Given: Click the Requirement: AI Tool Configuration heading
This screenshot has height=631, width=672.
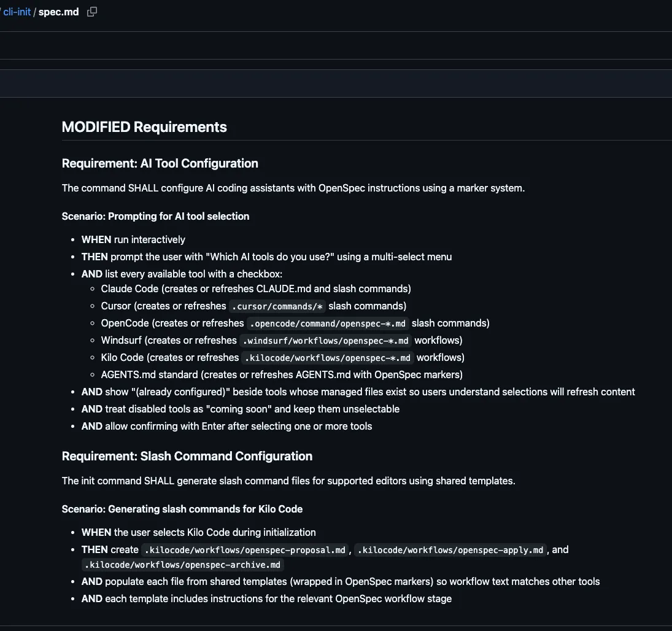Looking at the screenshot, I should (x=160, y=163).
